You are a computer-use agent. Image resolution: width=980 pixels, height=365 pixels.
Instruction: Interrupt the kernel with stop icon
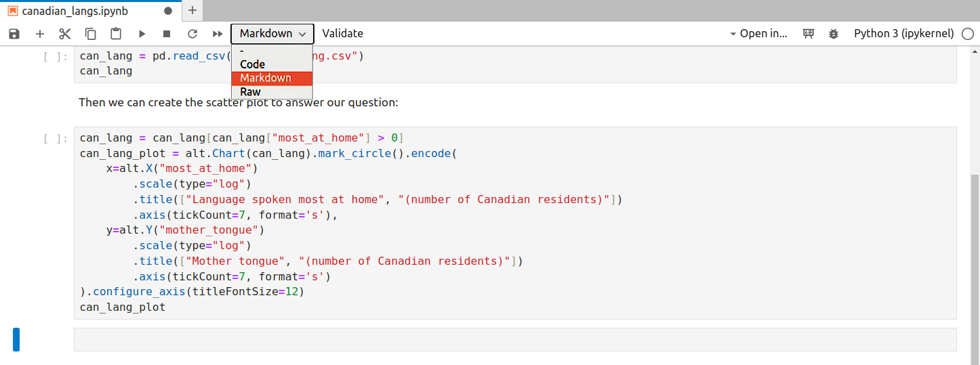point(167,34)
